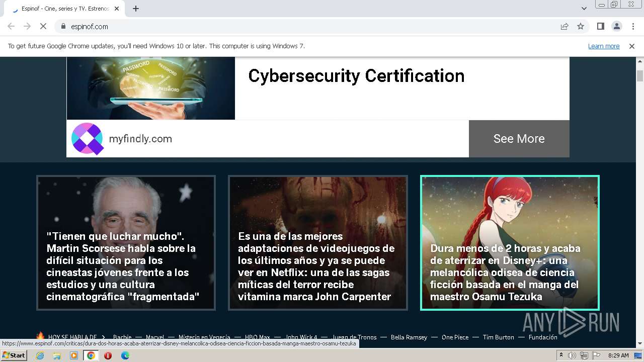Click the cybersecurity password ad image
The height and width of the screenshot is (362, 644).
151,88
